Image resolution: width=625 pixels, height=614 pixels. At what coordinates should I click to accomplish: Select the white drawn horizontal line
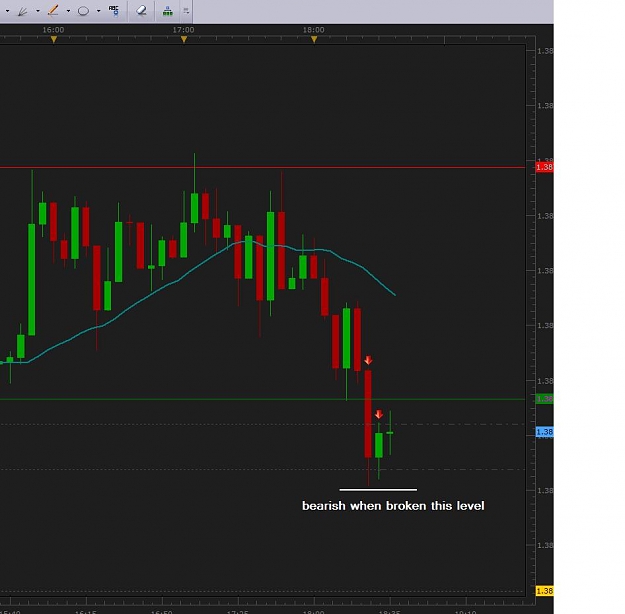pyautogui.click(x=378, y=490)
